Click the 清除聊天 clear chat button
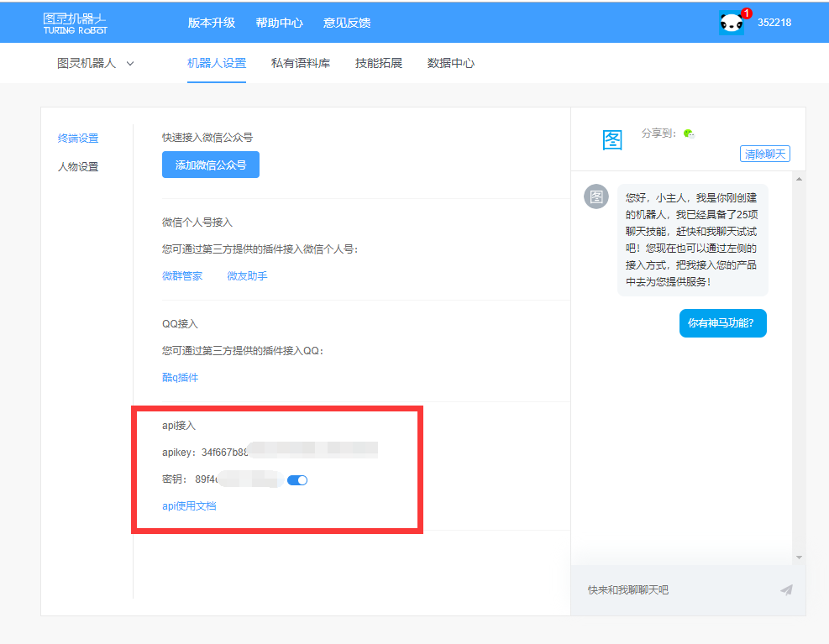This screenshot has height=644, width=829. coord(764,154)
